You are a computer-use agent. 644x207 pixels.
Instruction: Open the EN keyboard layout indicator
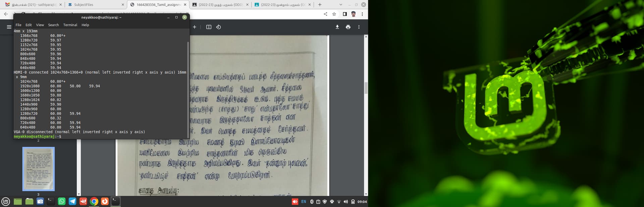point(304,202)
